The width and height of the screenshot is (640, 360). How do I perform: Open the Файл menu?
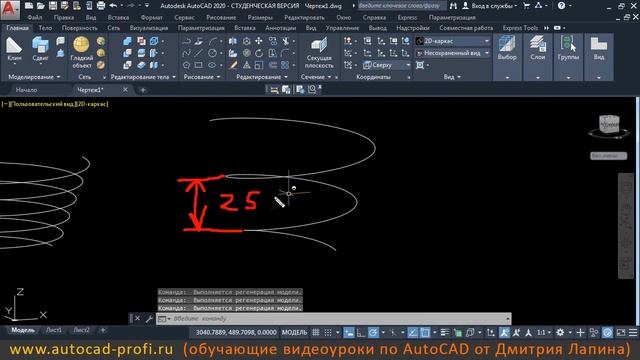coord(35,18)
